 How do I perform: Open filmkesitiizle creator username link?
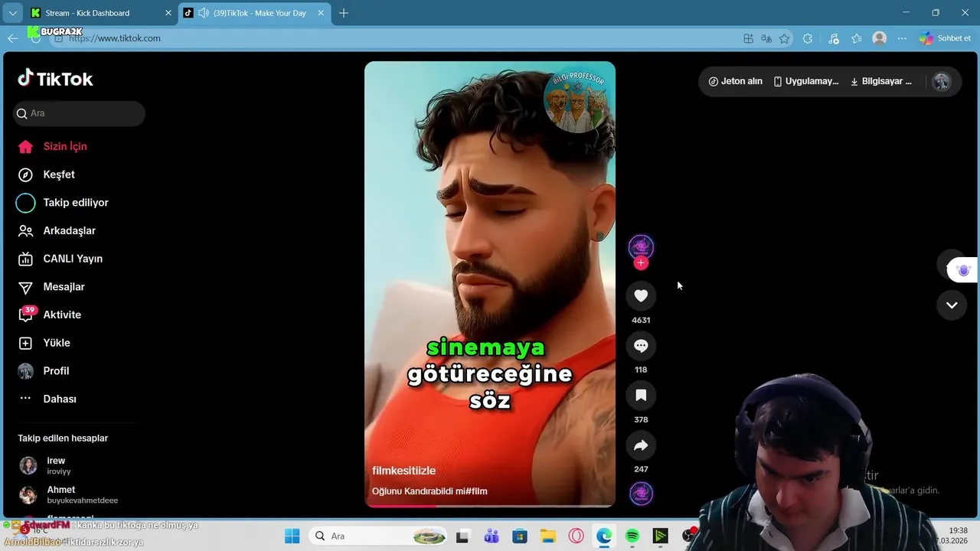click(x=403, y=471)
